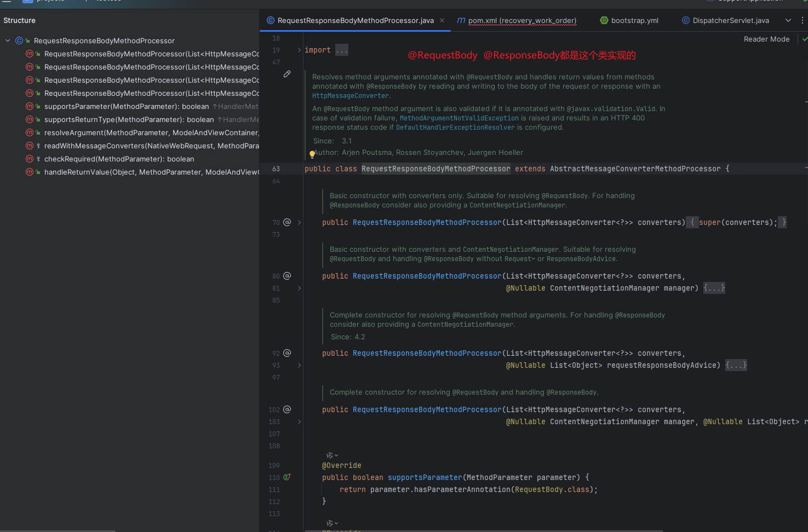Click the inspection checkmark icon beside Reader Mode
The image size is (808, 532).
pos(804,39)
